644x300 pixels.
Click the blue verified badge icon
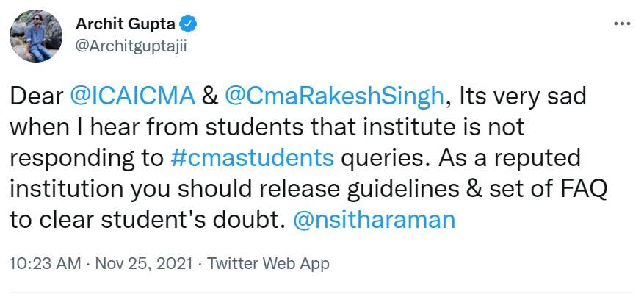click(x=188, y=25)
